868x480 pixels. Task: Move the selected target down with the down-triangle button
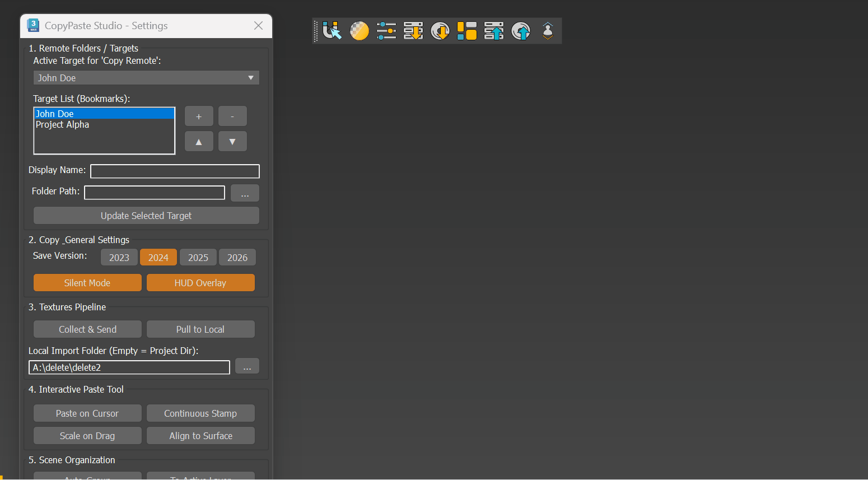[x=232, y=142]
